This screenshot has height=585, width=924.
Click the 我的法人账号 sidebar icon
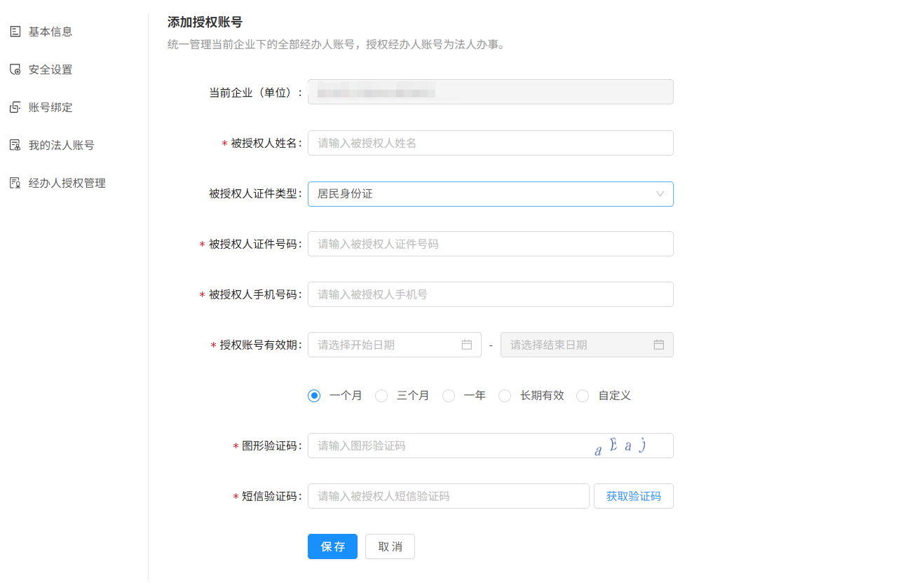pyautogui.click(x=15, y=145)
